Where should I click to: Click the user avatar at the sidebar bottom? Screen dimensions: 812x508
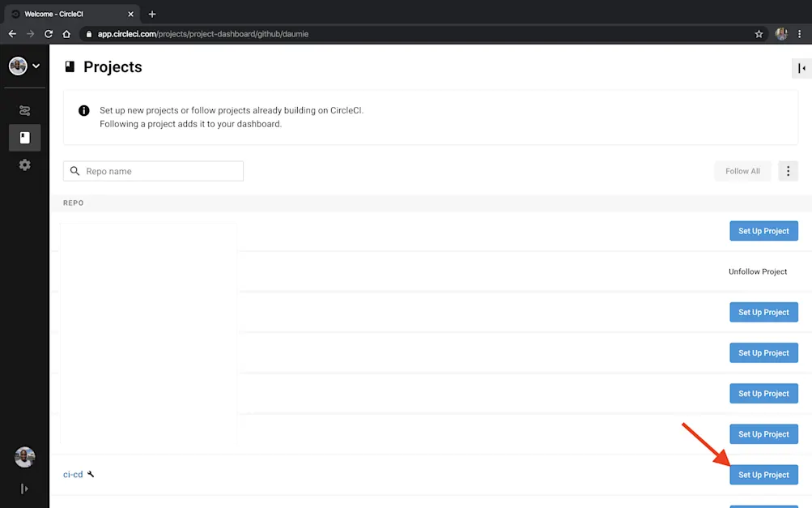coord(24,457)
